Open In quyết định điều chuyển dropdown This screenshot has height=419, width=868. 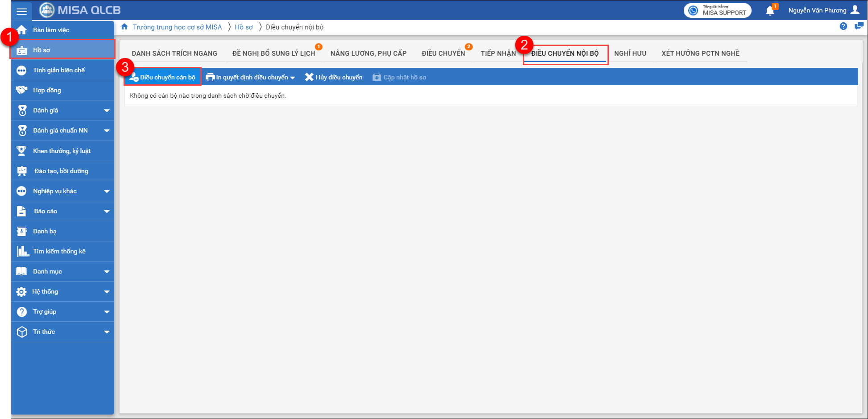tap(251, 77)
